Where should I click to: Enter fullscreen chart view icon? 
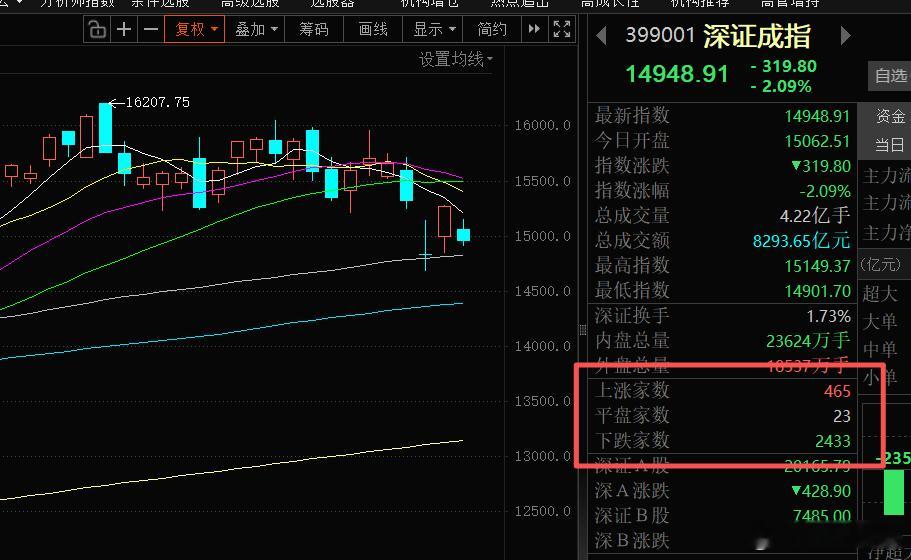pos(562,29)
